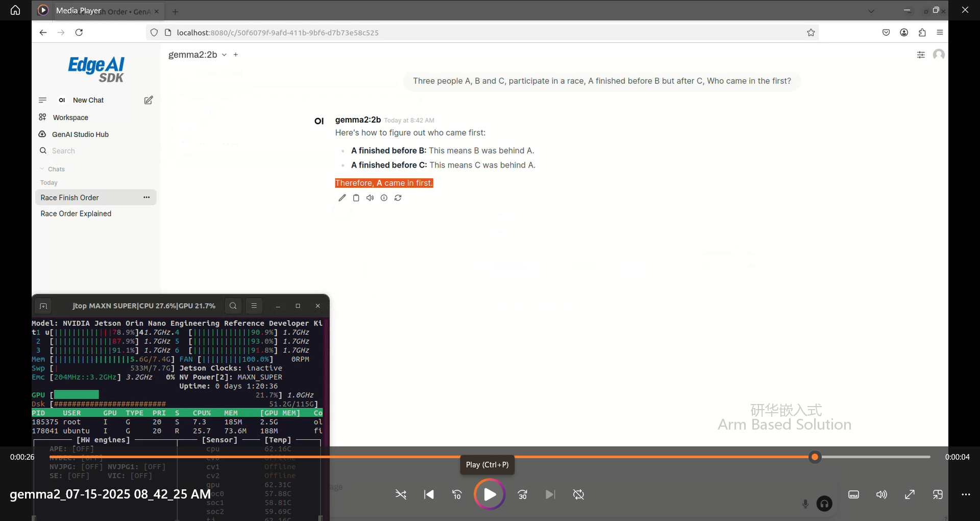The width and height of the screenshot is (980, 521).
Task: Open search in the jtop terminal
Action: [233, 306]
